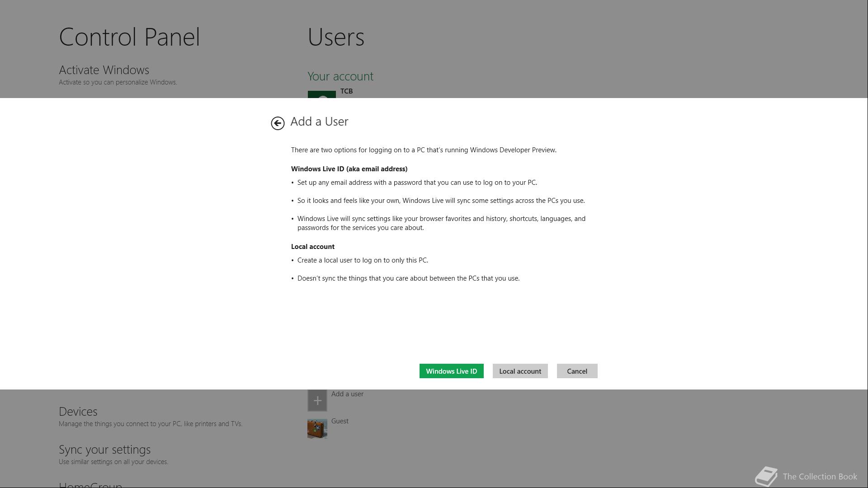Click the Users page heading
This screenshot has height=488, width=868.
click(336, 37)
